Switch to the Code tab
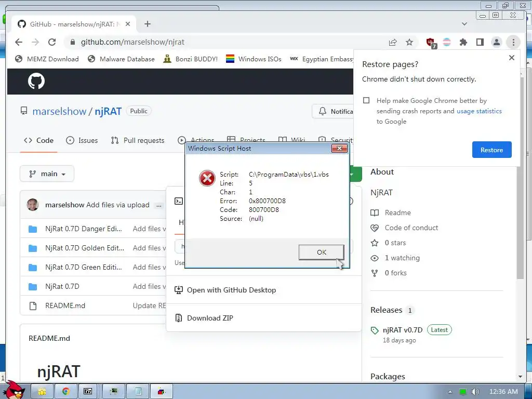Viewport: 532px width, 399px height. coord(38,140)
